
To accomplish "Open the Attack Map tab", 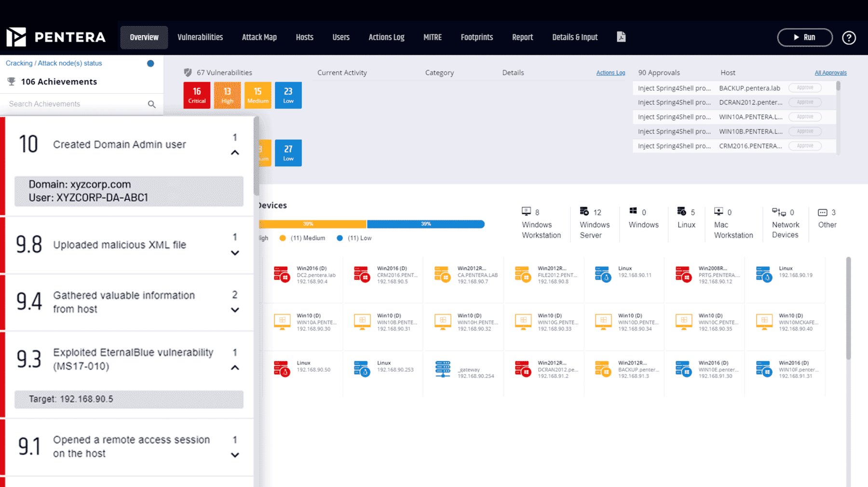I will point(259,37).
